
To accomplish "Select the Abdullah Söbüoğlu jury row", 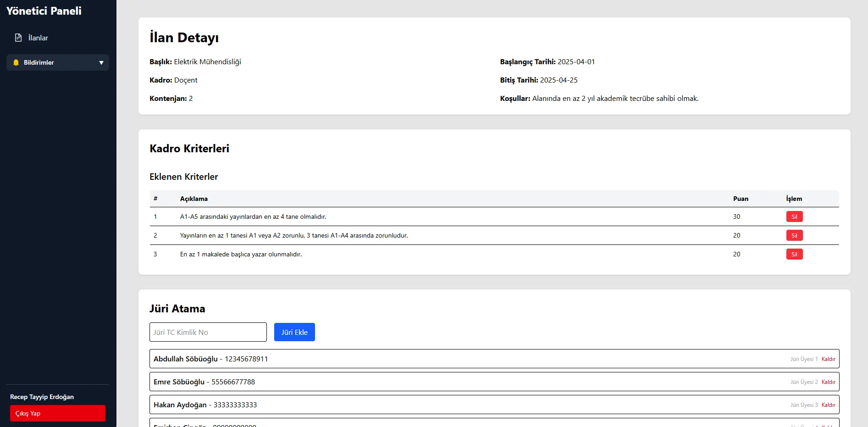I will [x=494, y=359].
